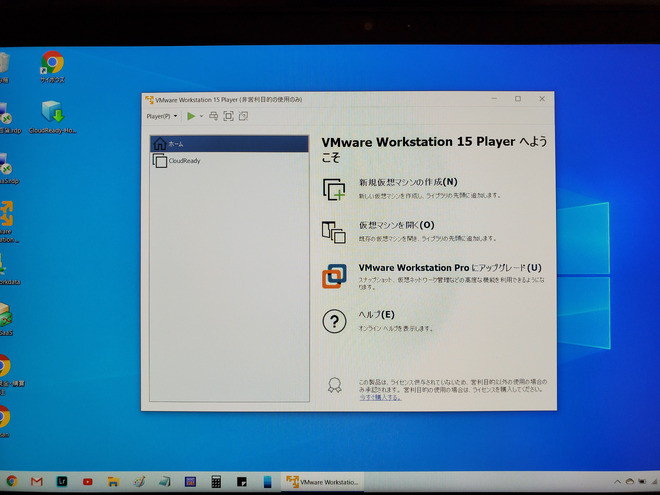Close the VMware Player window
Image resolution: width=660 pixels, height=495 pixels.
pyautogui.click(x=542, y=98)
